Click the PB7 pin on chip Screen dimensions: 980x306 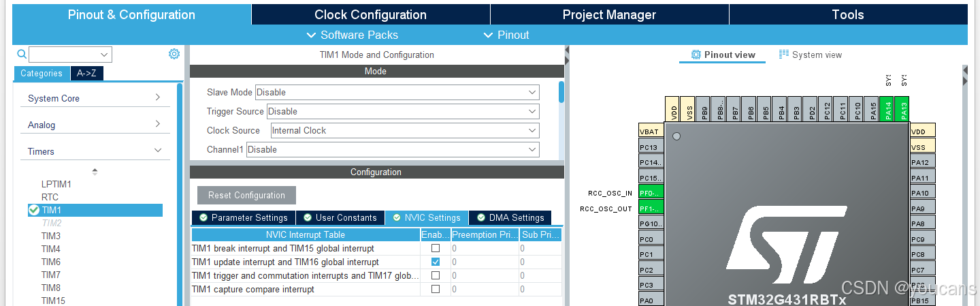coord(734,108)
